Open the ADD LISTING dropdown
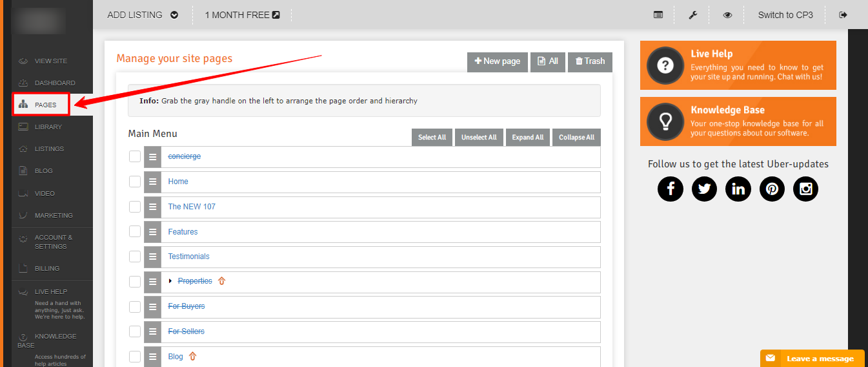Viewport: 868px width, 367px height. coord(143,15)
